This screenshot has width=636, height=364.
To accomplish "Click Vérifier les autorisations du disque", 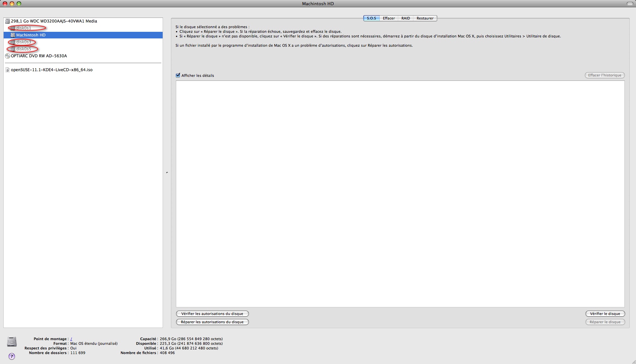I will (x=212, y=314).
